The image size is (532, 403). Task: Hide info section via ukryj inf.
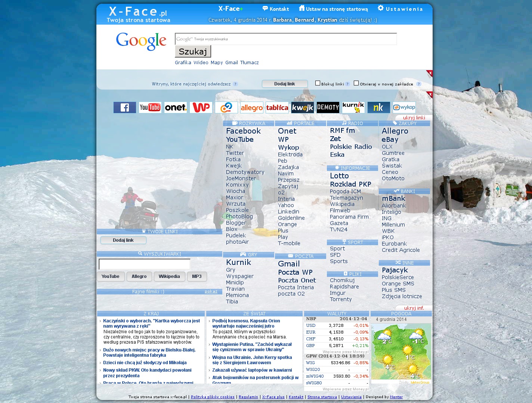tap(414, 308)
